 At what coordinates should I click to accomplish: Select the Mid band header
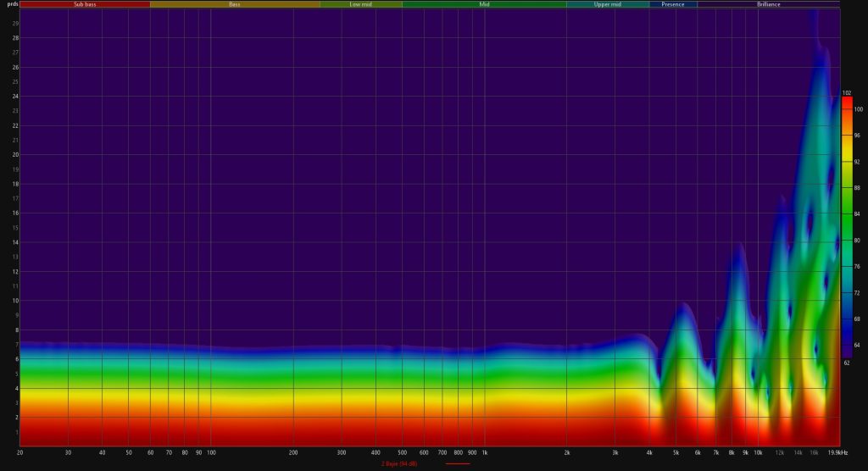[484, 4]
